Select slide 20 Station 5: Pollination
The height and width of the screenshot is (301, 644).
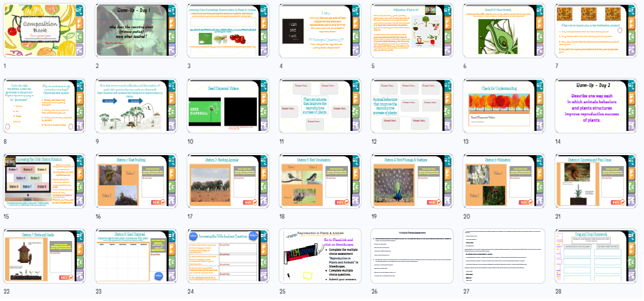pyautogui.click(x=504, y=181)
